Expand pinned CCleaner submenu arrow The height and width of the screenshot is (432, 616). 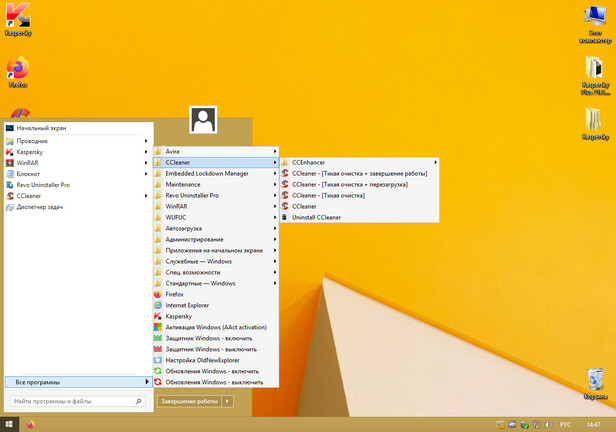coord(146,196)
